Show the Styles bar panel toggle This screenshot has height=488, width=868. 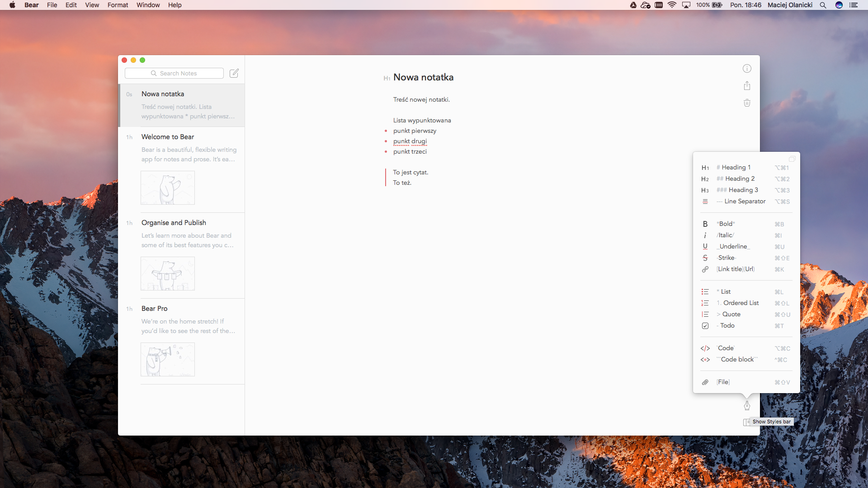(746, 422)
